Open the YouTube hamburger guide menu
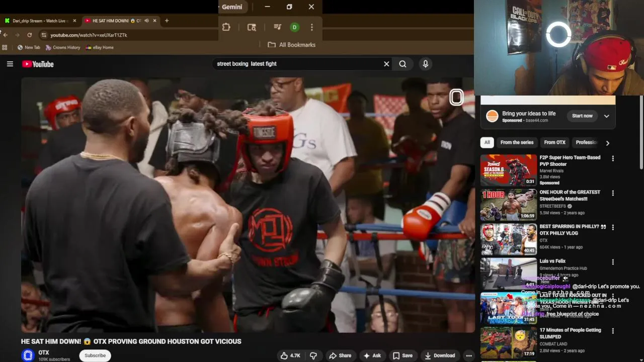 10,64
